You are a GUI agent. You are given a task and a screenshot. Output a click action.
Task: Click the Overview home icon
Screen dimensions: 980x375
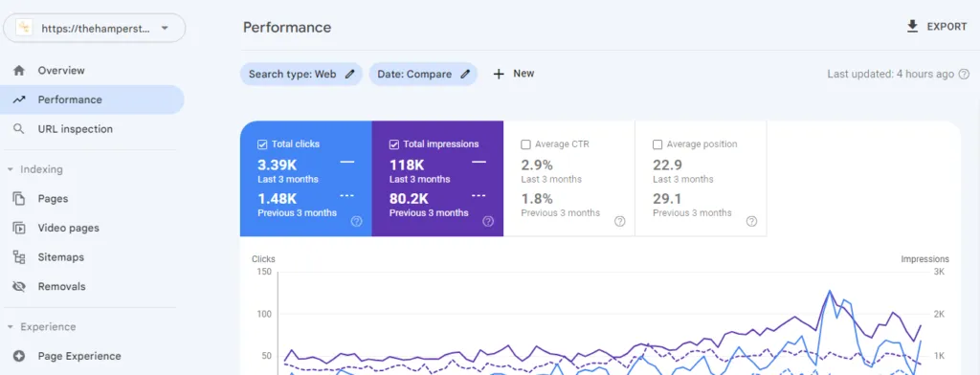click(19, 71)
